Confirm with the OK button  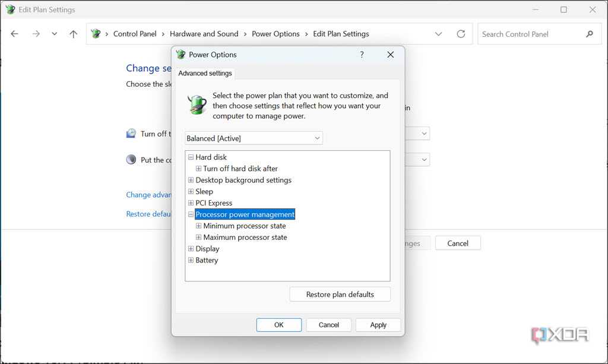coord(279,325)
